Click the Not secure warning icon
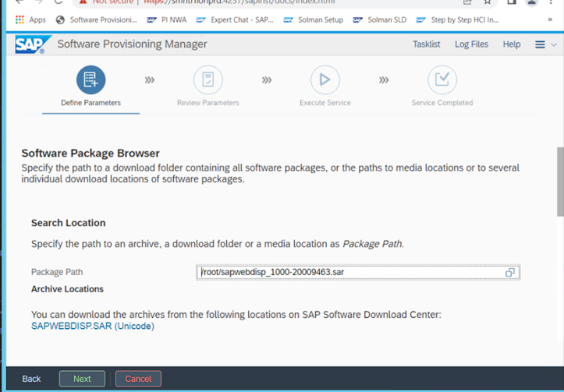 83,2
